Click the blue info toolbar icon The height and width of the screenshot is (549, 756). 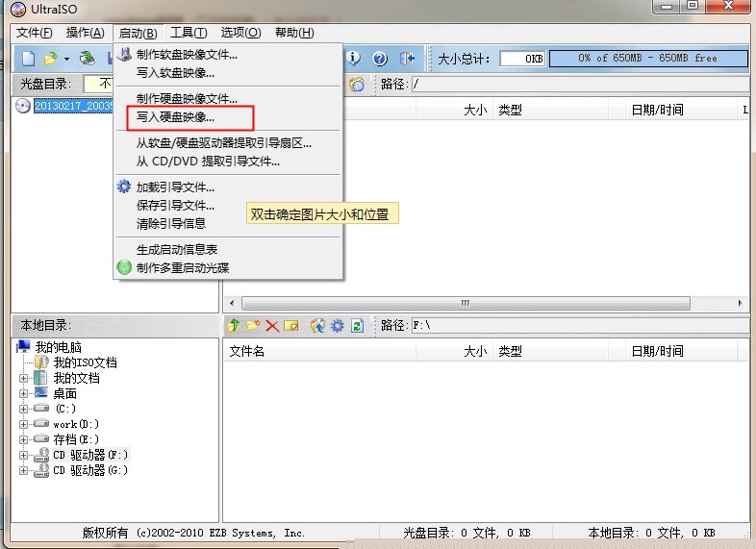(x=353, y=59)
